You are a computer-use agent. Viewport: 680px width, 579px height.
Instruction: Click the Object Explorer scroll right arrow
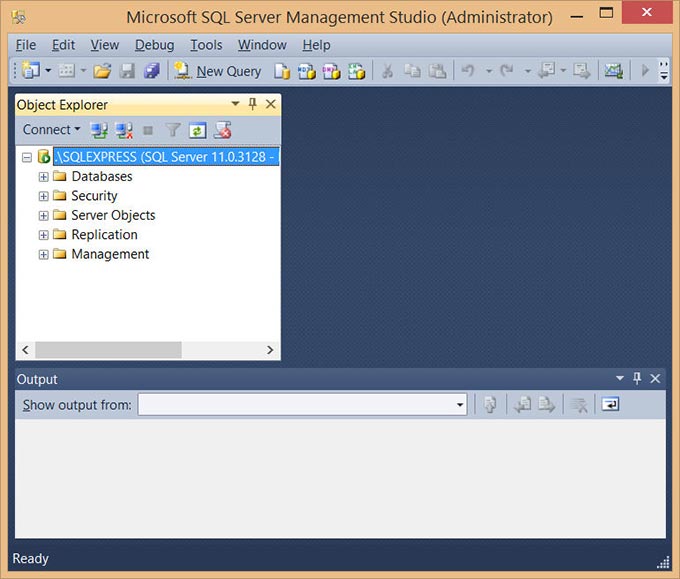270,350
